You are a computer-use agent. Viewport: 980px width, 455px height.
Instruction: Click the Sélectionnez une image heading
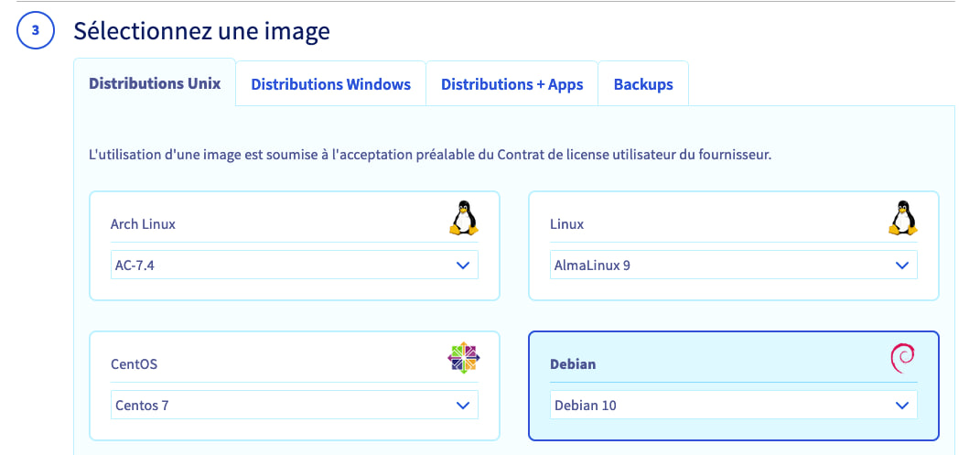(x=201, y=31)
